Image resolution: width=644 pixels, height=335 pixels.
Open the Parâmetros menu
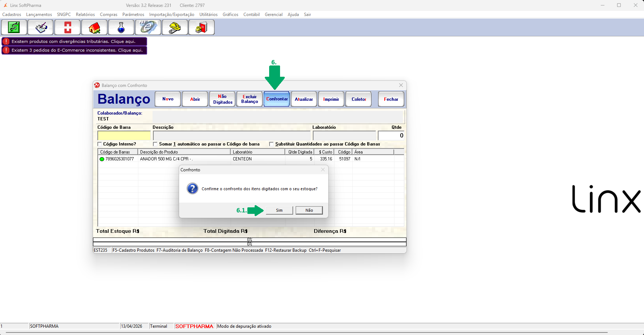pos(133,15)
